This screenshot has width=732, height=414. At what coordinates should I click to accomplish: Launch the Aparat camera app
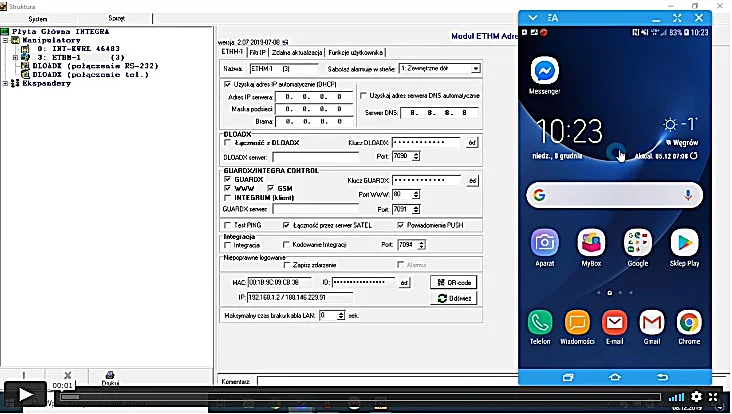(544, 242)
